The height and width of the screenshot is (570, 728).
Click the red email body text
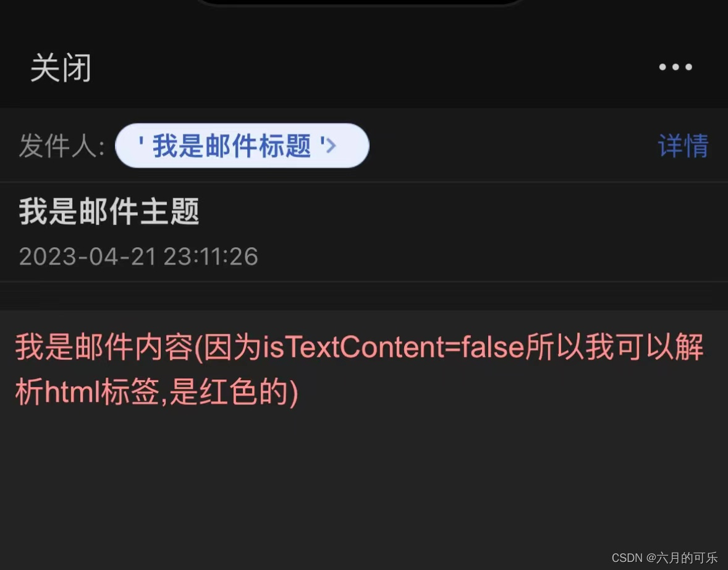click(x=359, y=369)
